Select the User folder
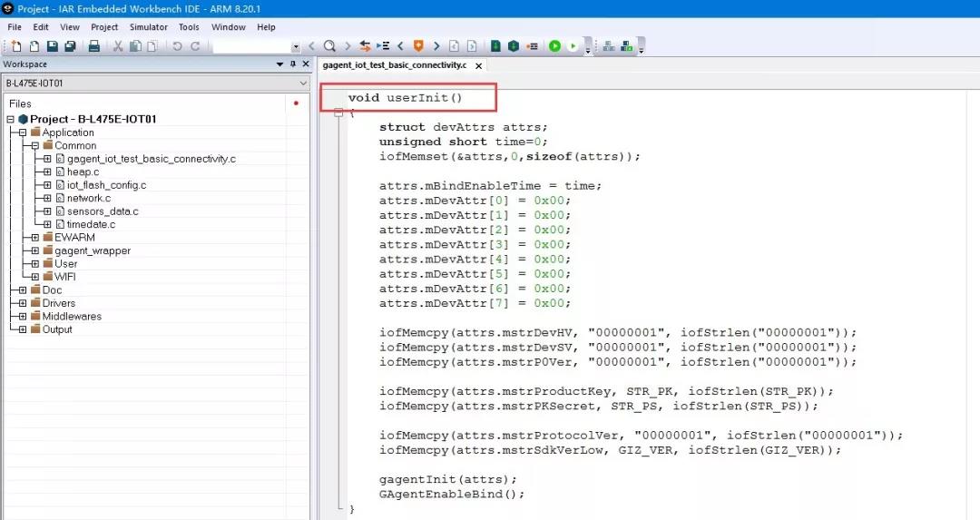 click(65, 264)
